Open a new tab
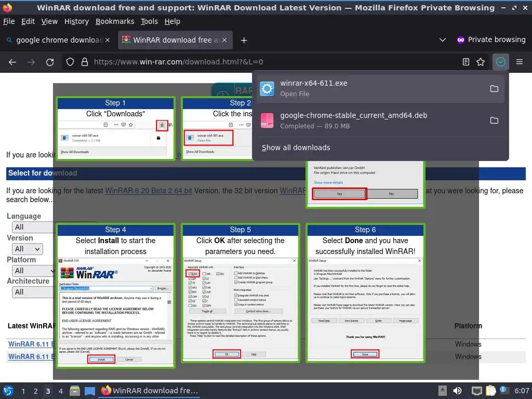This screenshot has height=399, width=532. (x=244, y=41)
